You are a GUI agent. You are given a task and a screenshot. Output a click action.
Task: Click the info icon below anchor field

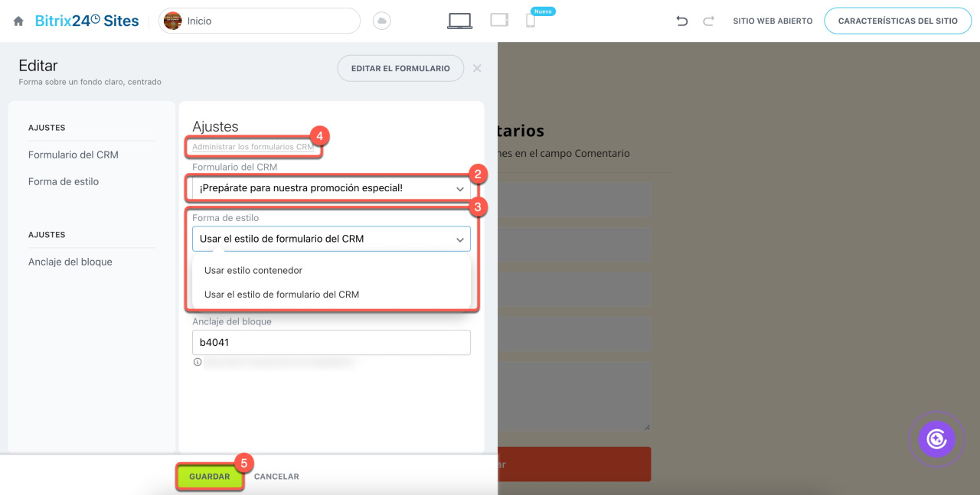[x=198, y=363]
